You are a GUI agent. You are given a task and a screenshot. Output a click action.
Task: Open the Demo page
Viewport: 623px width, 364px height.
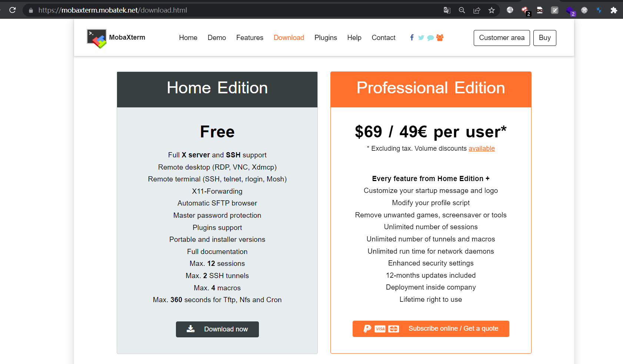coord(217,38)
